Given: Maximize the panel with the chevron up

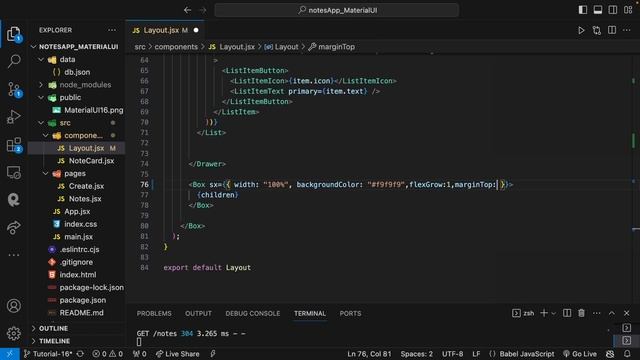Looking at the screenshot, I should pyautogui.click(x=611, y=313).
